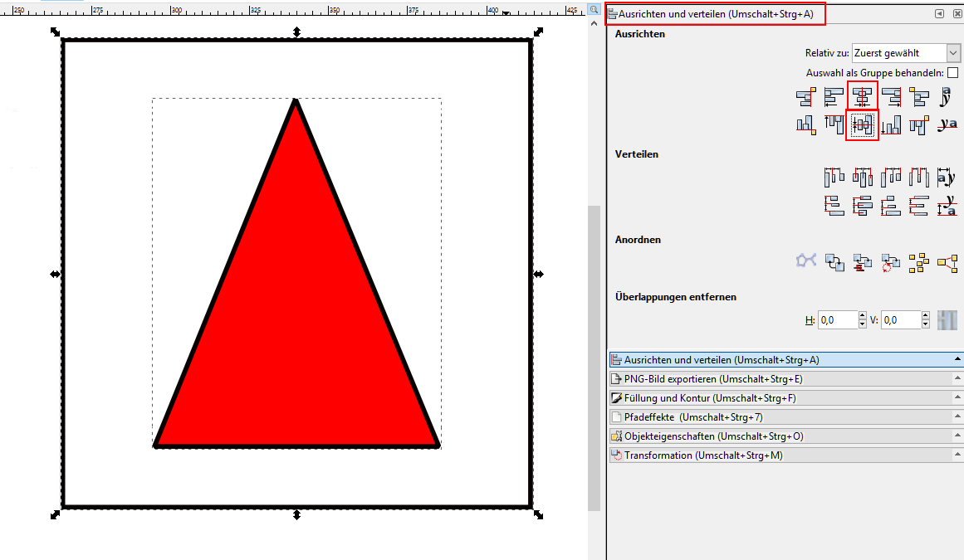
Task: Open the 'PNG-Bild exportieren' panel tab
Action: pos(786,379)
